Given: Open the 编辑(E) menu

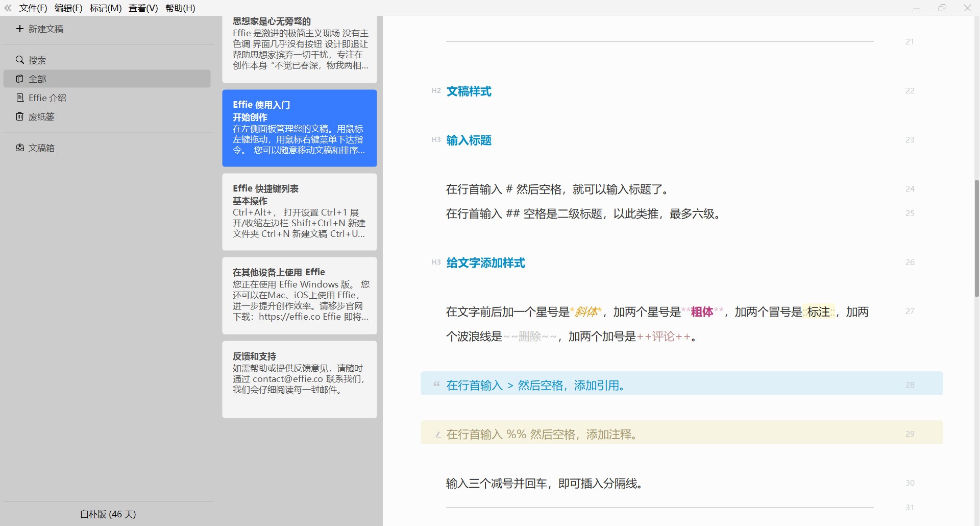Looking at the screenshot, I should [68, 8].
